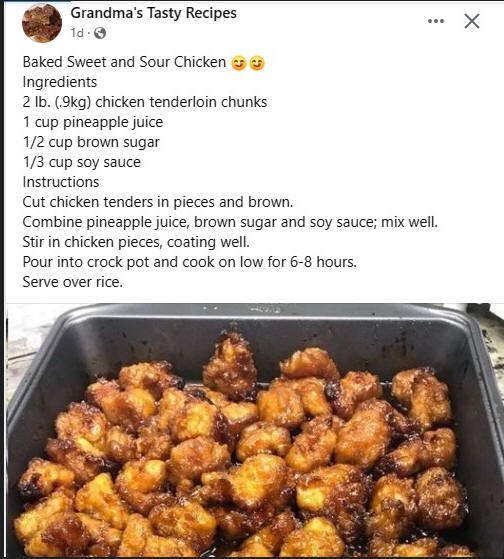Open the three-dot post options menu
Screen dimensions: 504x559
click(x=436, y=21)
